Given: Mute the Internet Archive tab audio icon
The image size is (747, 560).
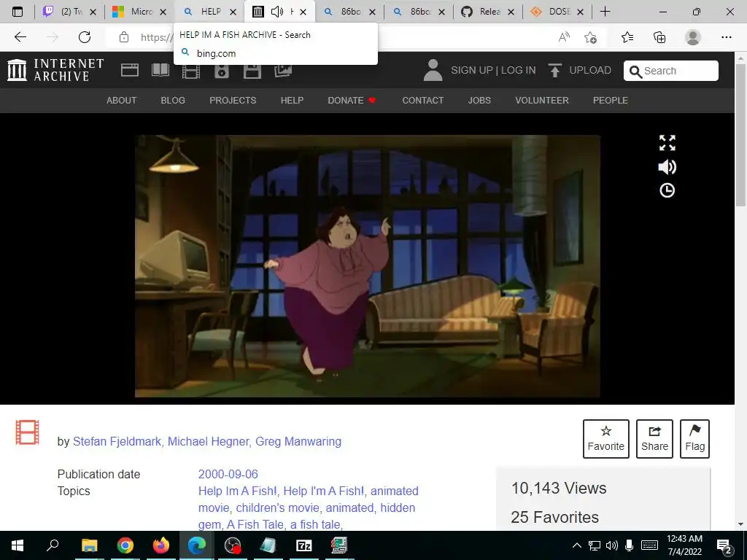Looking at the screenshot, I should pos(276,12).
